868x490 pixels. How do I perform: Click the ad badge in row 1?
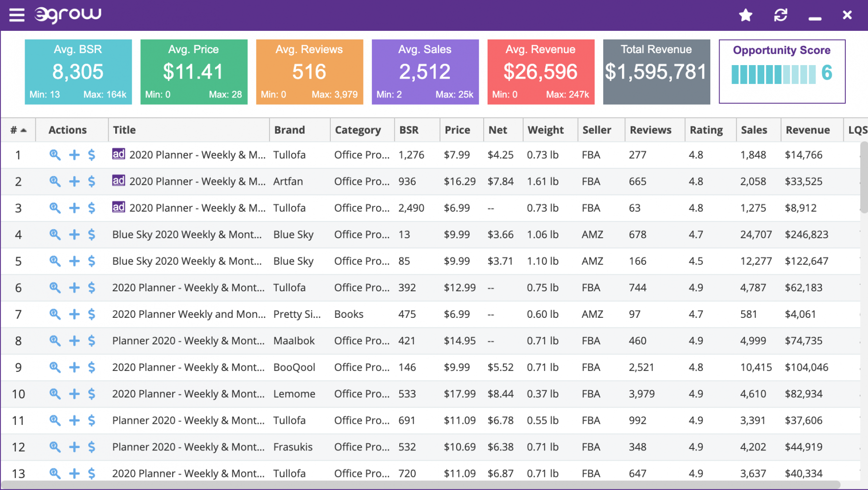tap(119, 154)
